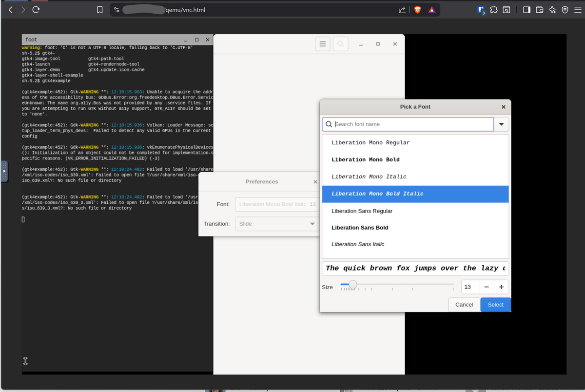This screenshot has width=585, height=392.
Task: Select Liberation Mono Bold Italic row
Action: point(415,194)
